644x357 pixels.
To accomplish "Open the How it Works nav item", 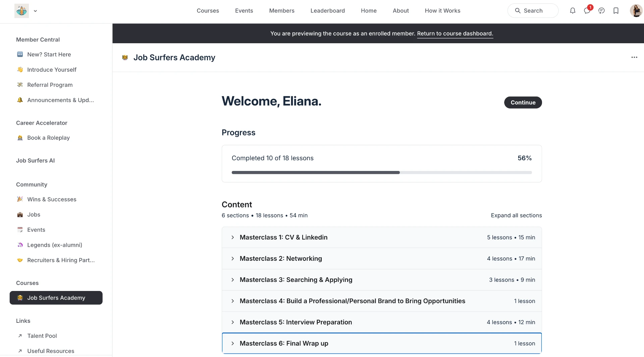I will (x=442, y=11).
